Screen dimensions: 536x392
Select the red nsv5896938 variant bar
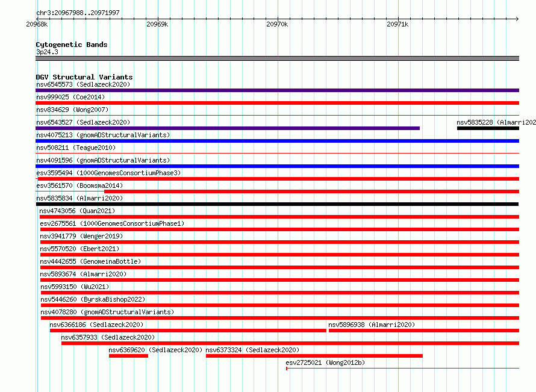(424, 331)
